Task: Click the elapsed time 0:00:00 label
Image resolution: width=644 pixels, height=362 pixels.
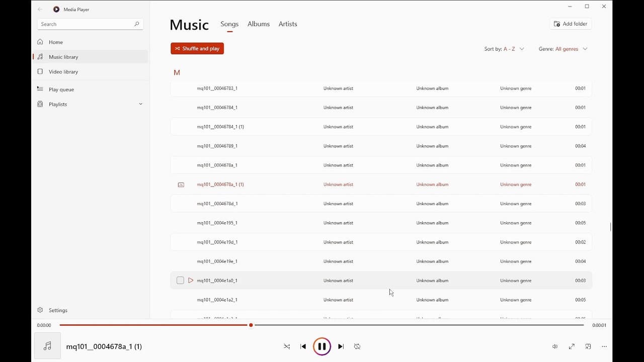Action: click(44, 325)
